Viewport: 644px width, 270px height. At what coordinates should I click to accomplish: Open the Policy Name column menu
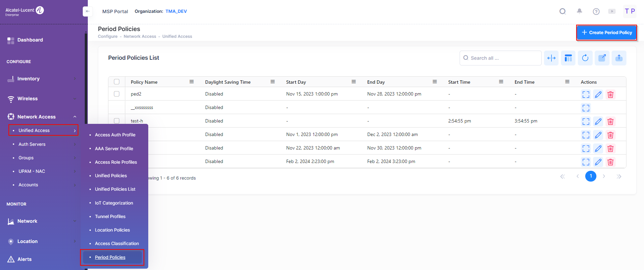(191, 82)
